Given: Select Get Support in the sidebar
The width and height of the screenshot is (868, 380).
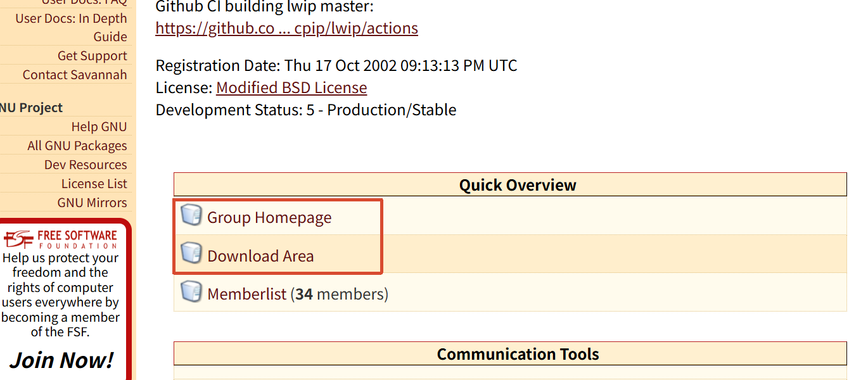Looking at the screenshot, I should [92, 56].
